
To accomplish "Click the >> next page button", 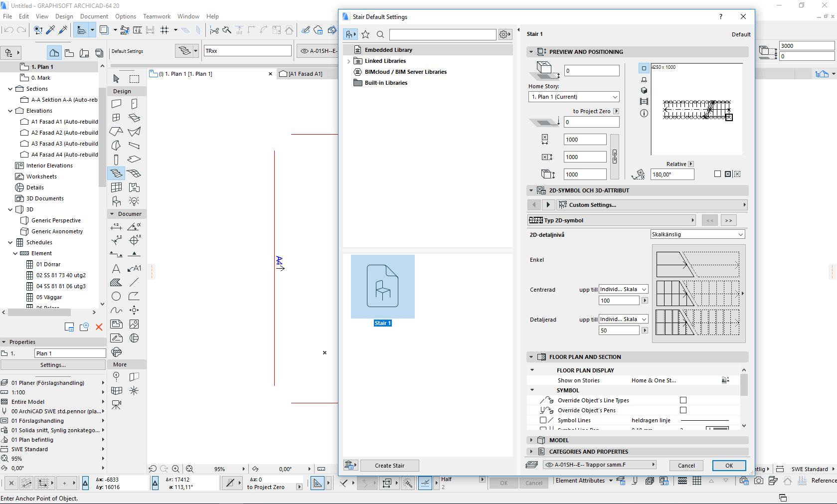I will point(728,220).
